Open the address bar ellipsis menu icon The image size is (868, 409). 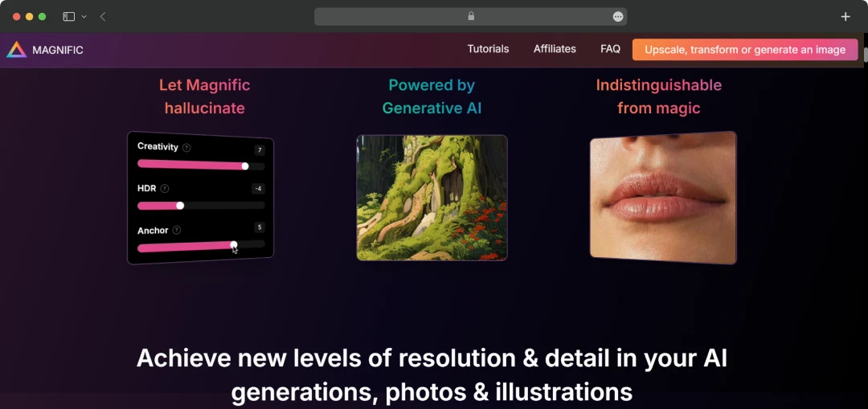pyautogui.click(x=618, y=17)
